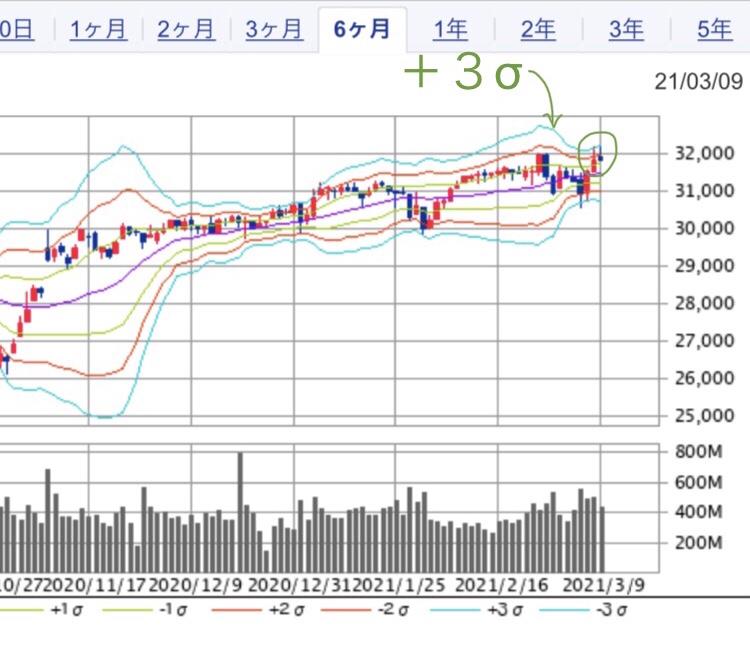
Task: Click the tallest volume bar near 2020/12/9
Action: (x=240, y=510)
